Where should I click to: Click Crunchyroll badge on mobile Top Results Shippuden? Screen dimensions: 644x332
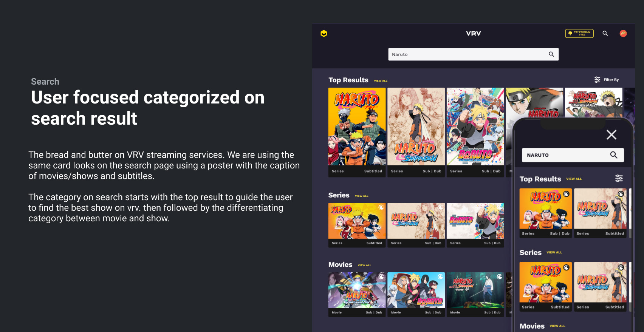[621, 194]
